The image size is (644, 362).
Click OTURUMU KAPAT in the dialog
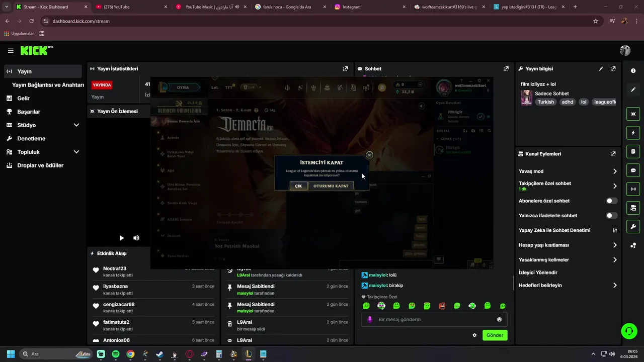(331, 186)
